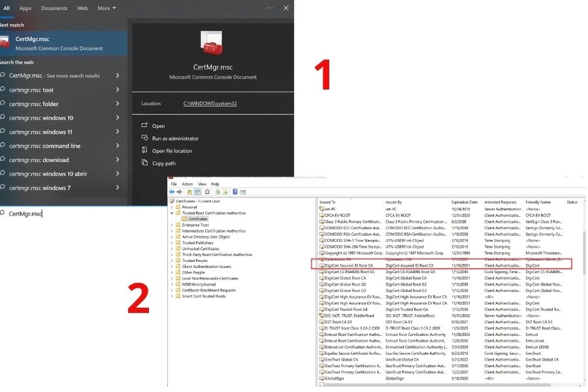Click the certificate icon for CFCA EV ROOT
This screenshot has height=392, width=588.
(321, 216)
